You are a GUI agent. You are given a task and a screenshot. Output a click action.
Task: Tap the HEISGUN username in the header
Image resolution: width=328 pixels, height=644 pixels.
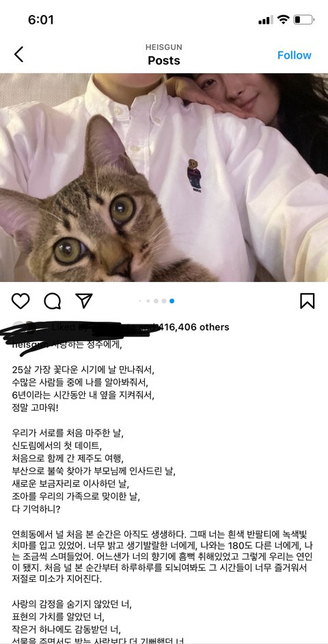(x=163, y=47)
